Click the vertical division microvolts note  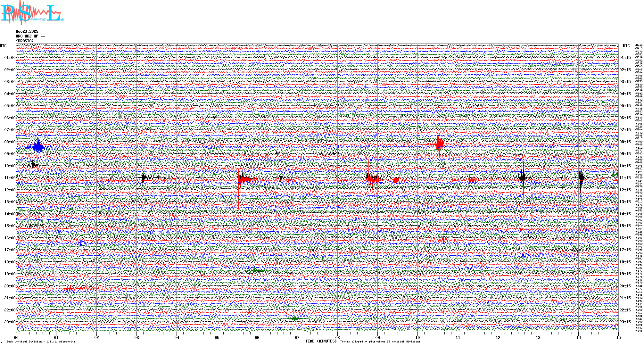(41, 342)
